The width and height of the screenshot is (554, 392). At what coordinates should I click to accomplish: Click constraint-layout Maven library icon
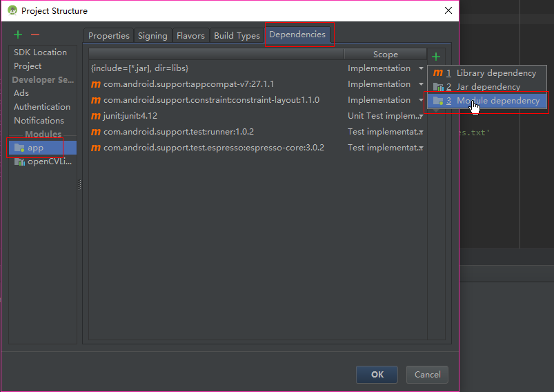[96, 100]
